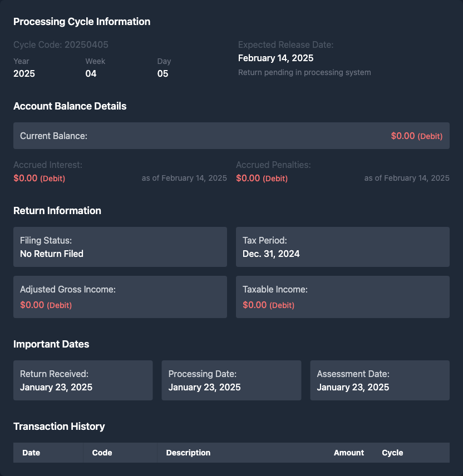Click the Tax Period card
This screenshot has height=476, width=463.
[342, 247]
